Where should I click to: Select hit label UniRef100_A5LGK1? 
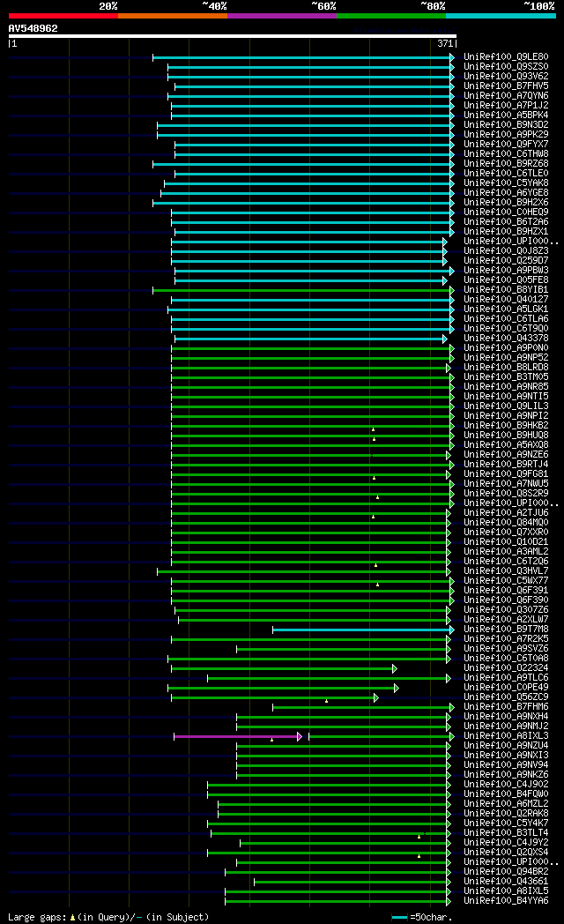tap(506, 309)
